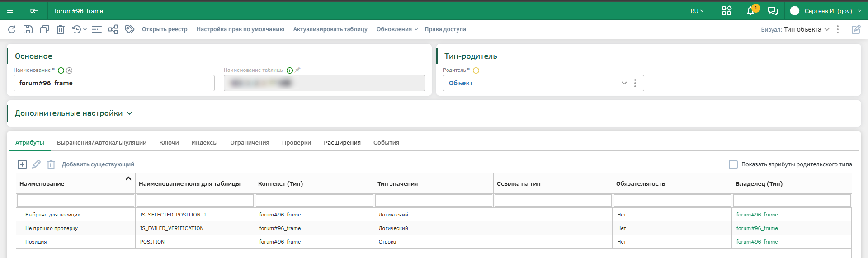
Task: Click the Наименование column filter field
Action: (x=75, y=201)
